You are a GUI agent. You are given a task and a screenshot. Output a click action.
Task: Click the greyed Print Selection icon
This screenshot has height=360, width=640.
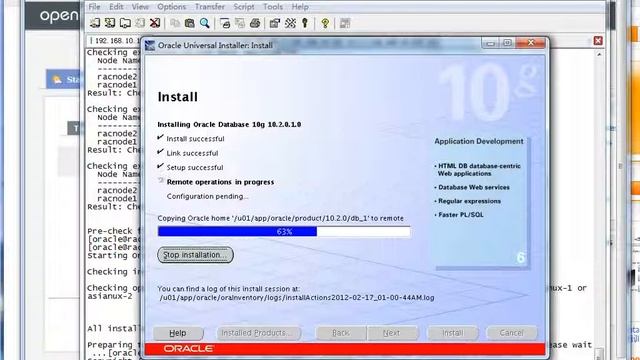pyautogui.click(x=240, y=23)
